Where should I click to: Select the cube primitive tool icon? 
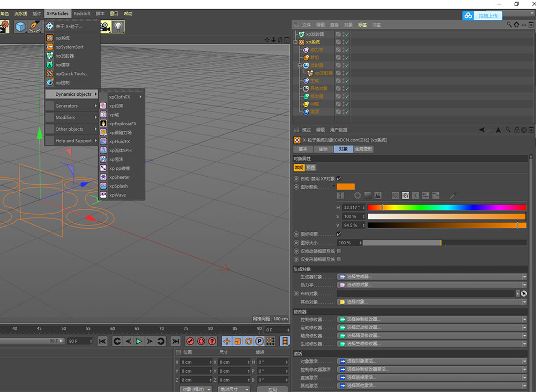[20, 27]
